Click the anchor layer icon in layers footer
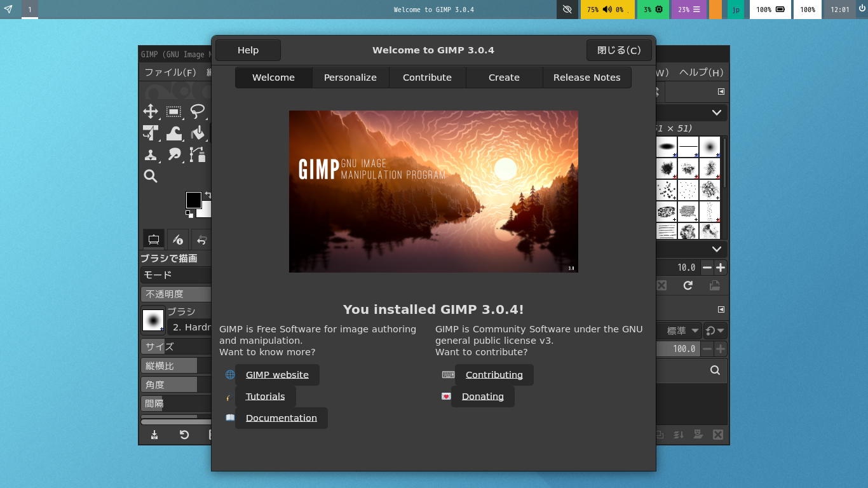This screenshot has height=488, width=868. [698, 435]
